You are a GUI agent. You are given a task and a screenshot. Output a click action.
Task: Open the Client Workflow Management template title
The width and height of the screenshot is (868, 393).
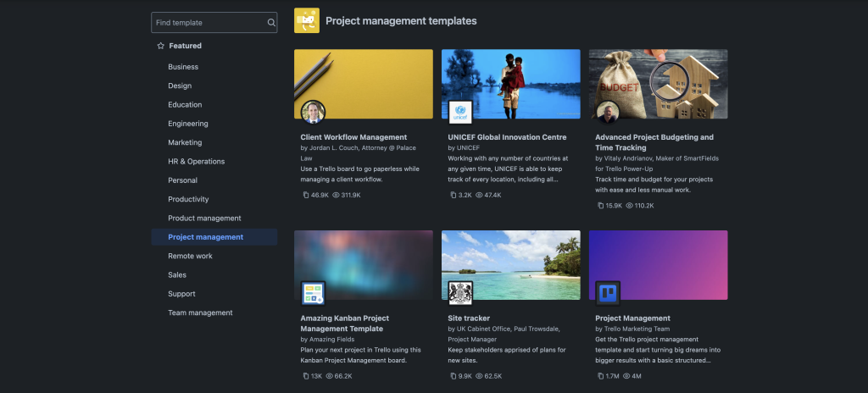[353, 137]
